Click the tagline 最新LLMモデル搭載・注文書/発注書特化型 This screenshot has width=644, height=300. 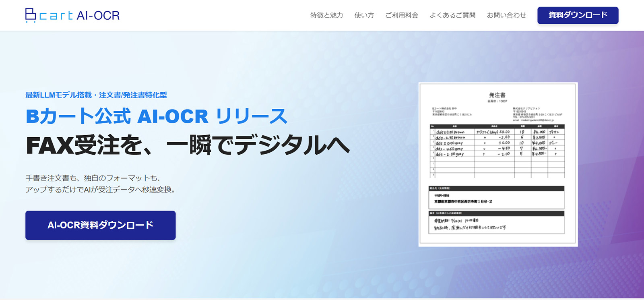pyautogui.click(x=96, y=95)
